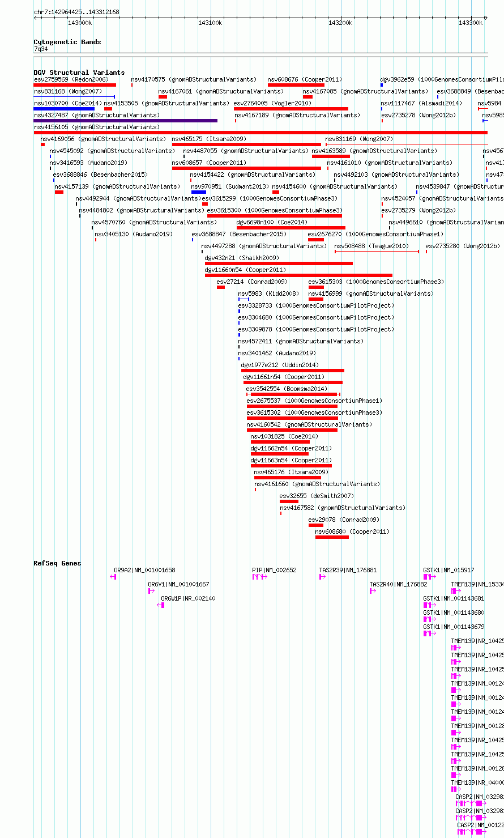Click nsv3416593 (Audano2019) label
The image size is (504, 838).
[88, 163]
